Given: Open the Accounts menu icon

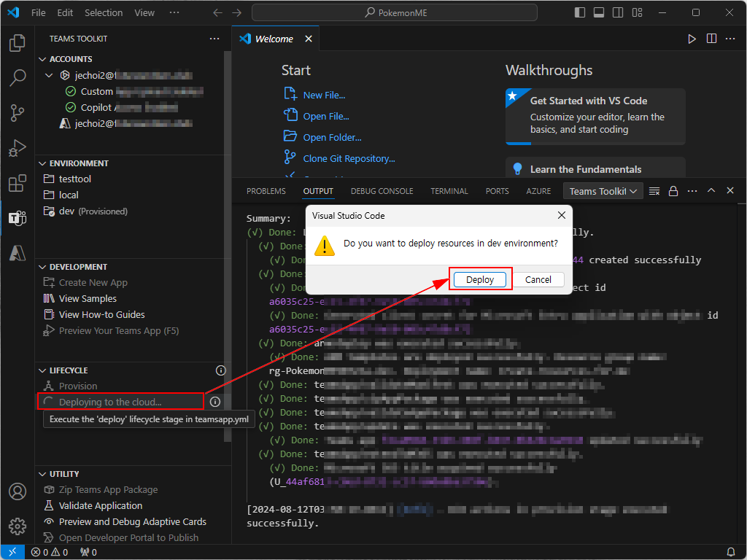Looking at the screenshot, I should (x=18, y=491).
